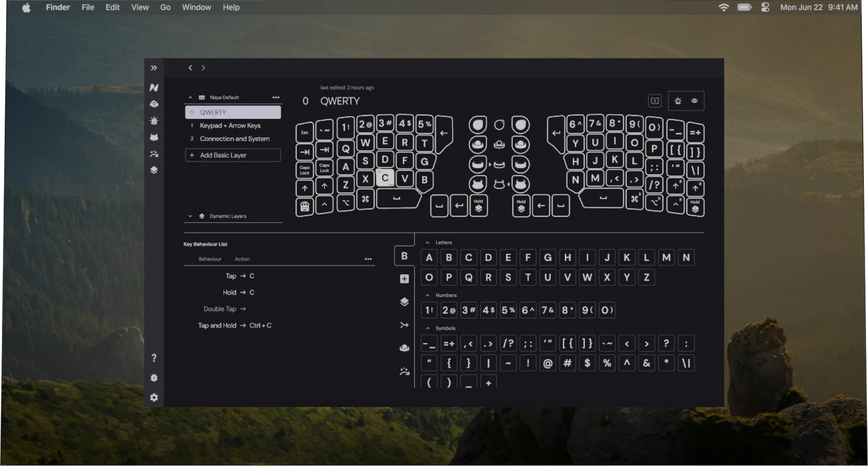Pick the Z key in the Letters palette

[x=646, y=277]
